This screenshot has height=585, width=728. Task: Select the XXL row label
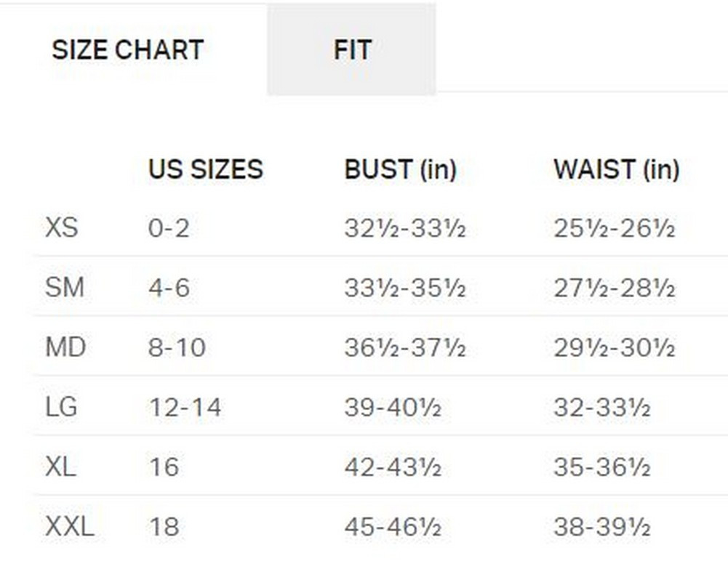point(69,526)
